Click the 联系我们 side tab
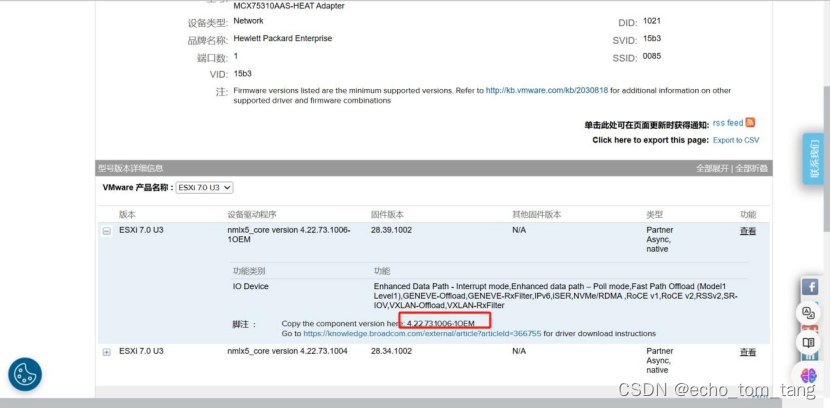This screenshot has width=831, height=409. coord(813,159)
